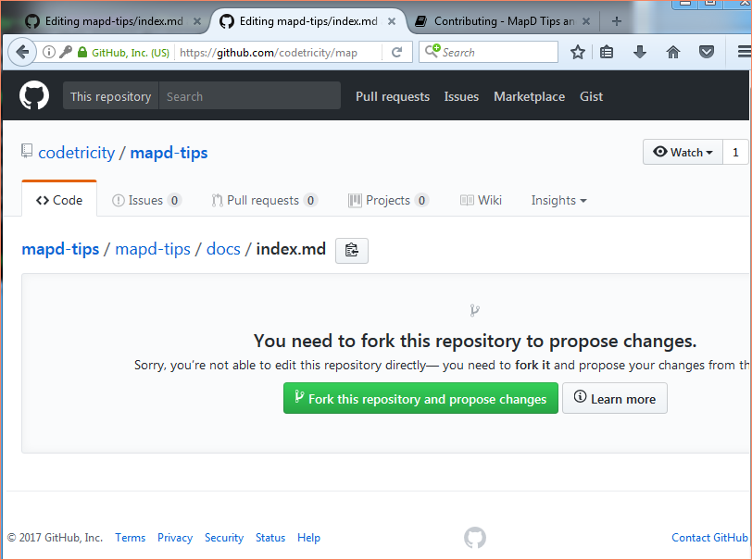The height and width of the screenshot is (560, 752).
Task: Click the Learn more button
Action: (614, 398)
